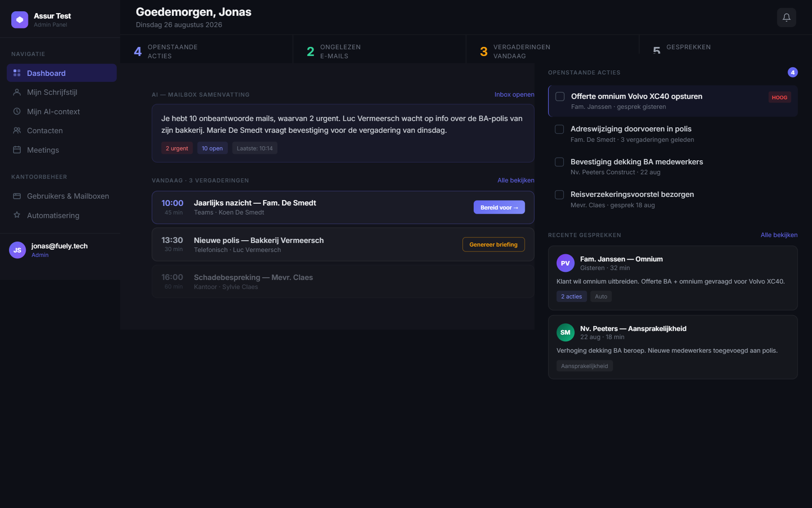Click the Contacten people icon
The width and height of the screenshot is (812, 508).
17,130
